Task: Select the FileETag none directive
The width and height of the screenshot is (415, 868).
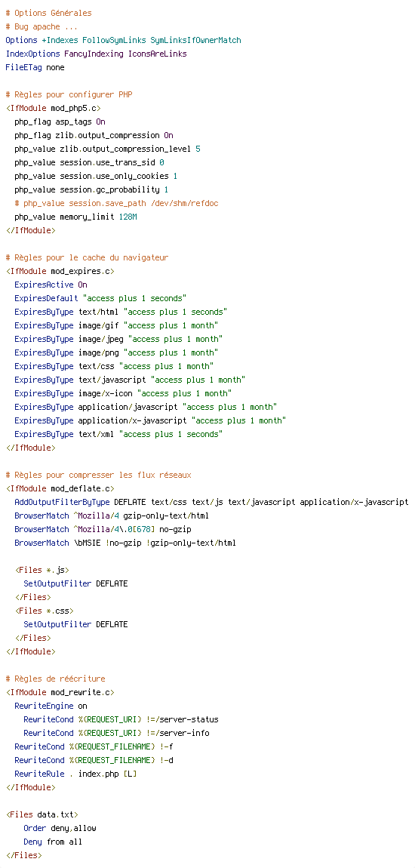Action: click(x=35, y=67)
